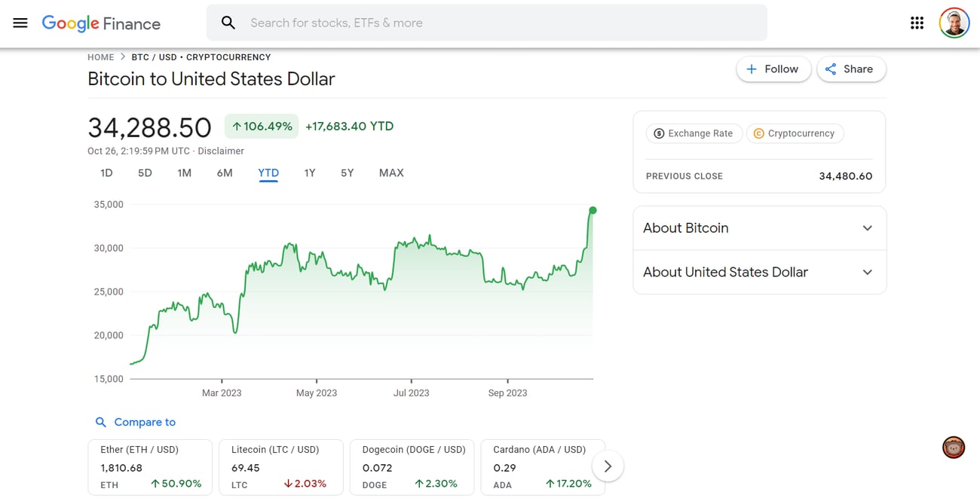Open the hamburger main menu
The image size is (980, 498).
pyautogui.click(x=20, y=23)
